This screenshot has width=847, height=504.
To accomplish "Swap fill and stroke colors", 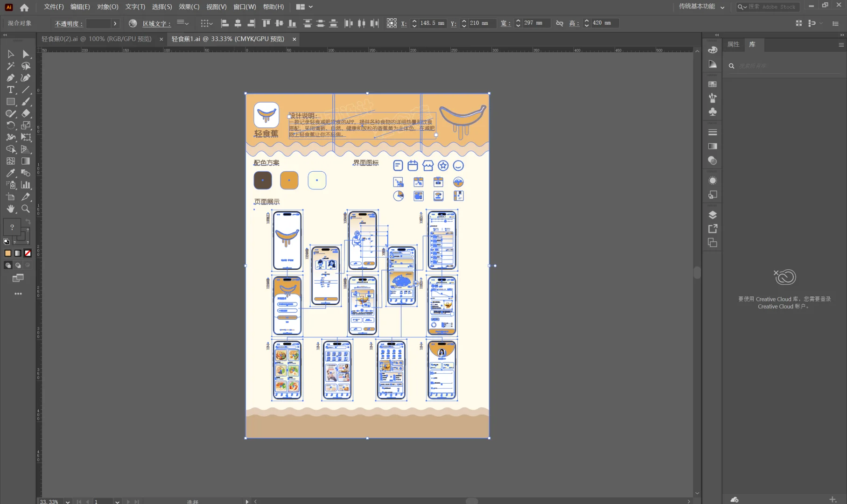I will (x=28, y=220).
